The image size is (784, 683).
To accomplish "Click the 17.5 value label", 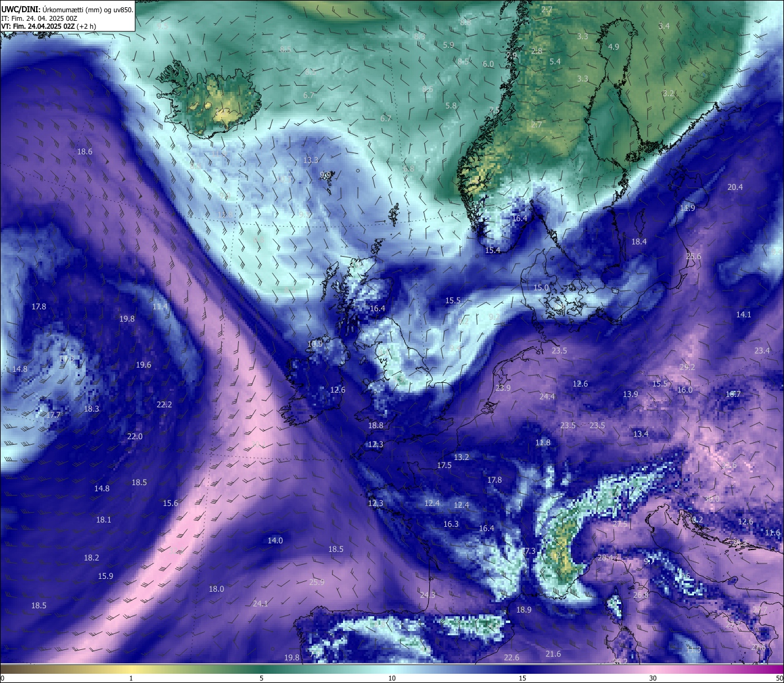I will (444, 465).
